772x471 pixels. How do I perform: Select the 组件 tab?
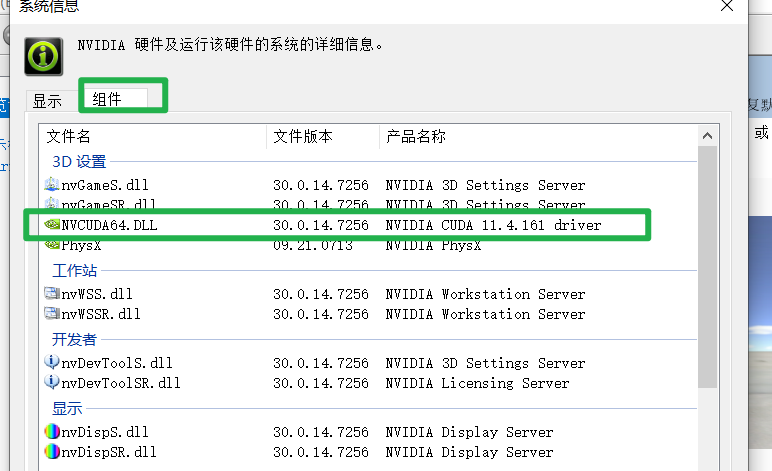[115, 98]
